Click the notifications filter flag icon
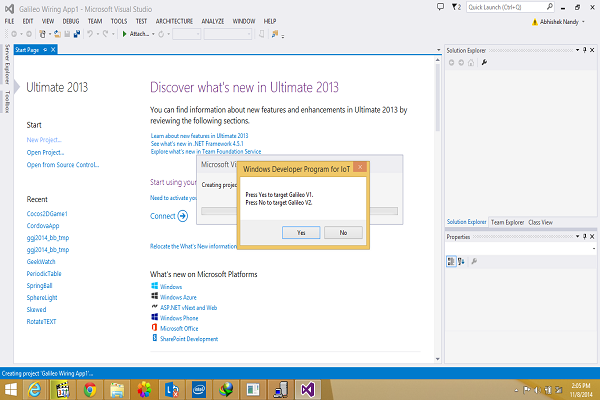The image size is (600, 400). click(x=456, y=7)
